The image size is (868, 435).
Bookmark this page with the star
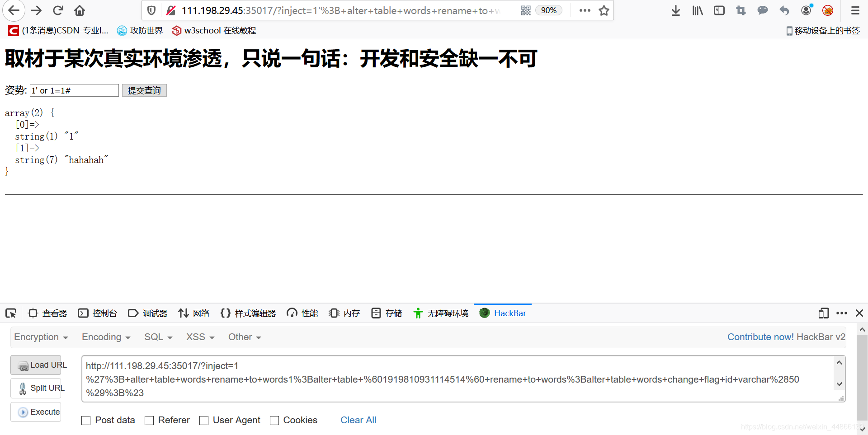click(604, 10)
